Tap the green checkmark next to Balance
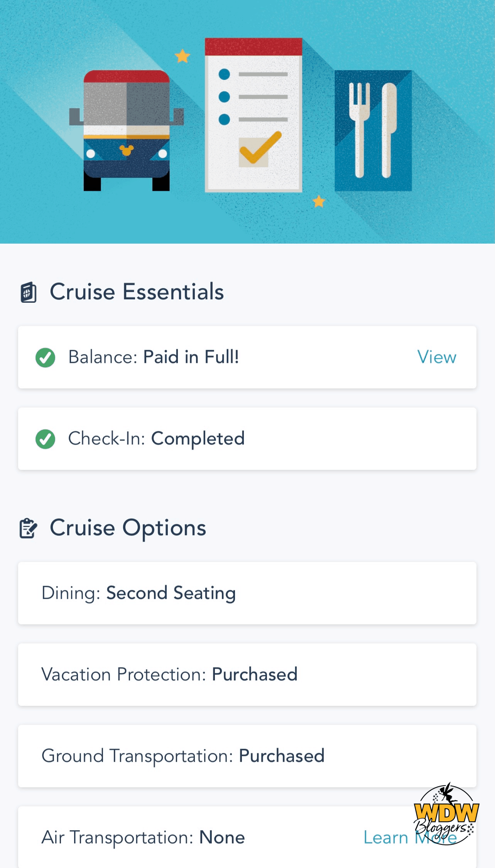The width and height of the screenshot is (495, 868). [46, 358]
